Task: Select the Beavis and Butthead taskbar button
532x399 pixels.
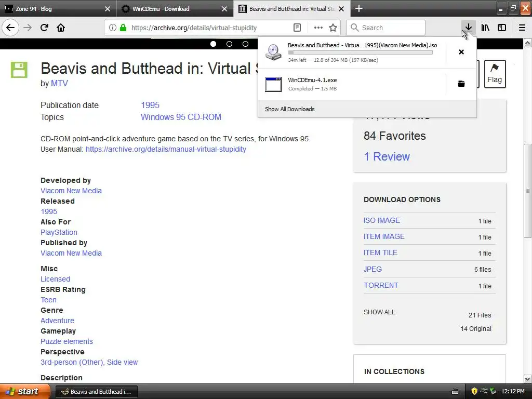Action: pyautogui.click(x=96, y=392)
